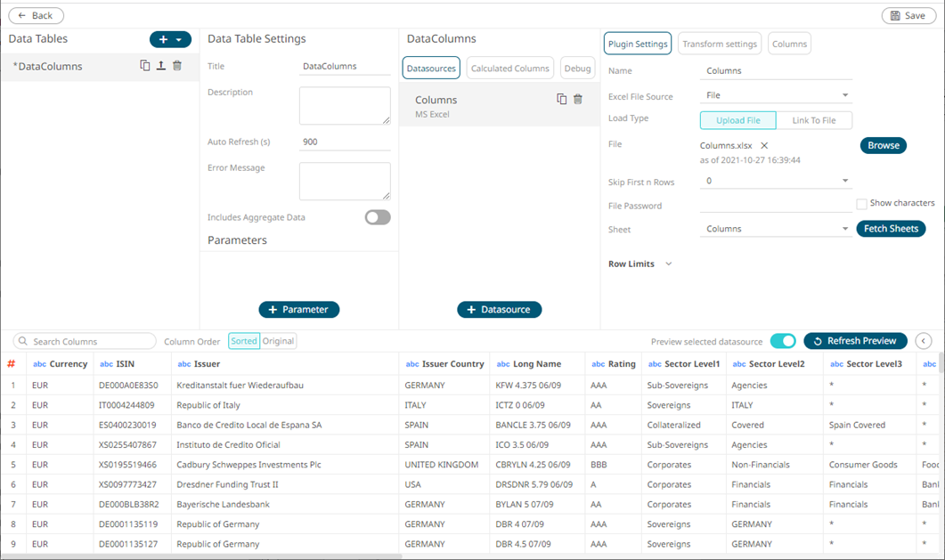Collapse the preview panel using arrow icon

[924, 341]
